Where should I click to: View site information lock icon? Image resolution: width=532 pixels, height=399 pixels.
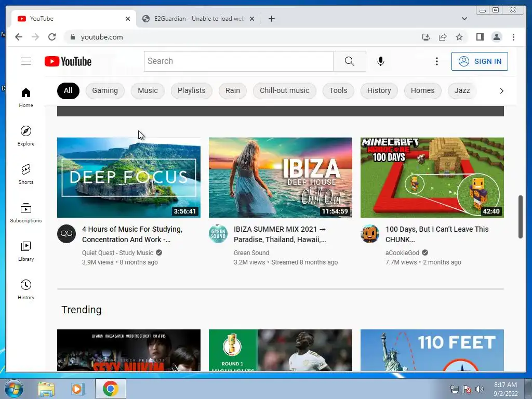click(x=72, y=37)
